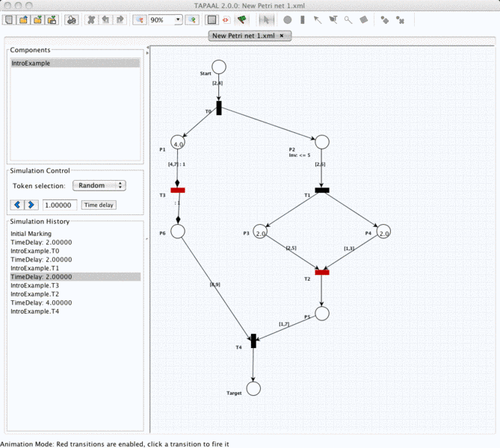This screenshot has height=448, width=500.
Task: Click the Remove token icon
Action: tap(400, 20)
